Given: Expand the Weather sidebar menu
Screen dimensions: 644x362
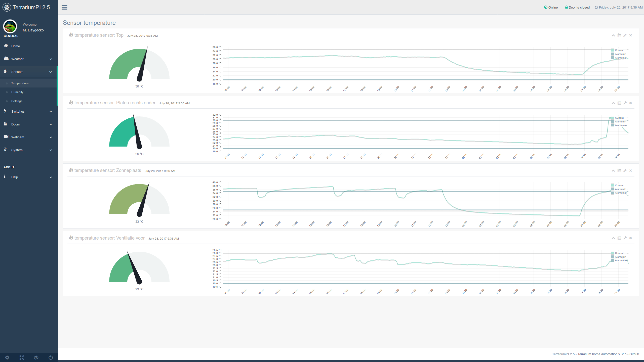Looking at the screenshot, I should [x=28, y=59].
